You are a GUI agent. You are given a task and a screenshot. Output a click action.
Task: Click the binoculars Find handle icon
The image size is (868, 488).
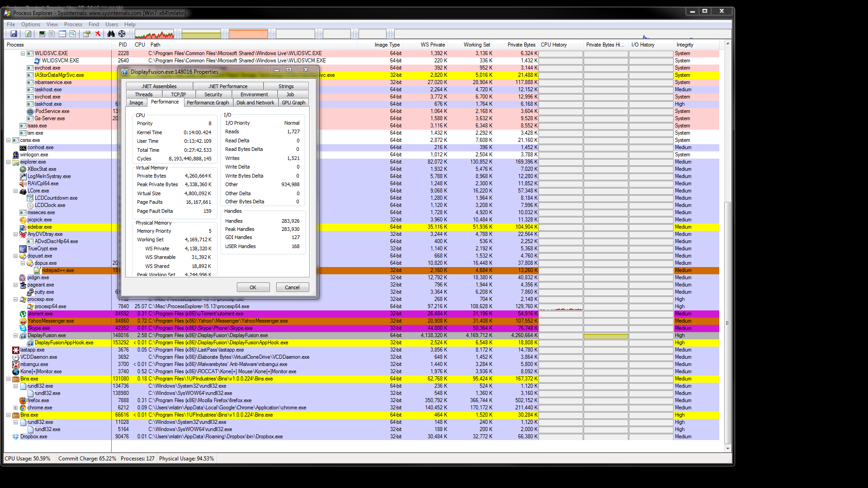pos(111,34)
